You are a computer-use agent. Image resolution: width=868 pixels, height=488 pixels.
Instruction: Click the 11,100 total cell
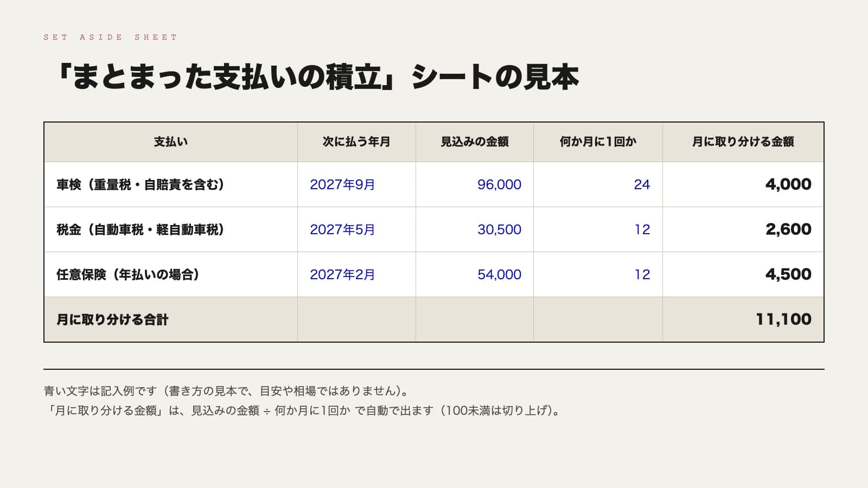tap(743, 319)
